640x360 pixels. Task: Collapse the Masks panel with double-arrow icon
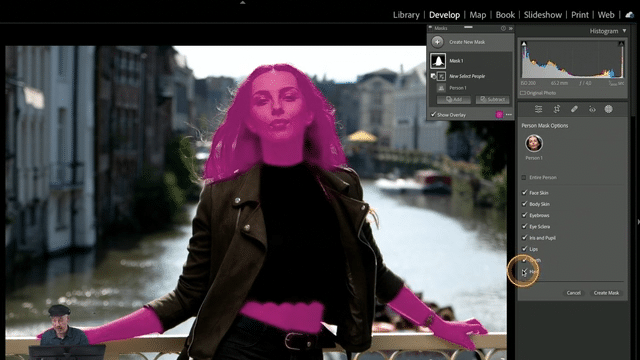[x=511, y=28]
